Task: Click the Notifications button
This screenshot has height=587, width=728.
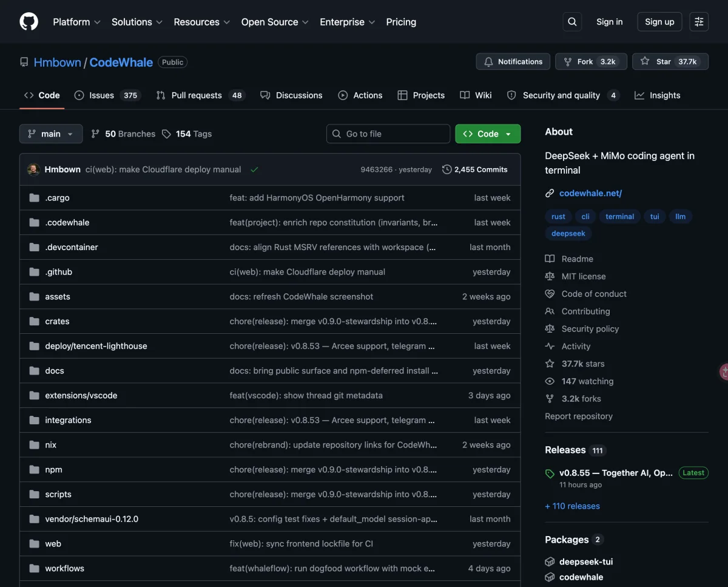Action: 513,62
